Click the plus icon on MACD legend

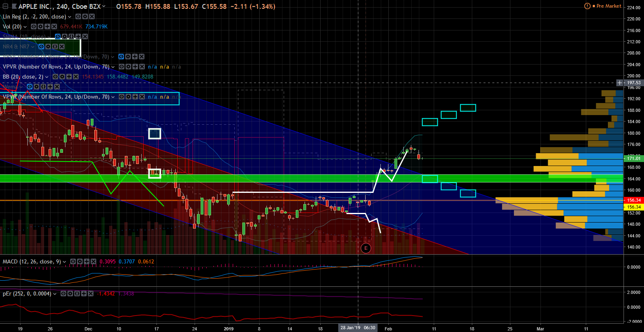(x=86, y=261)
